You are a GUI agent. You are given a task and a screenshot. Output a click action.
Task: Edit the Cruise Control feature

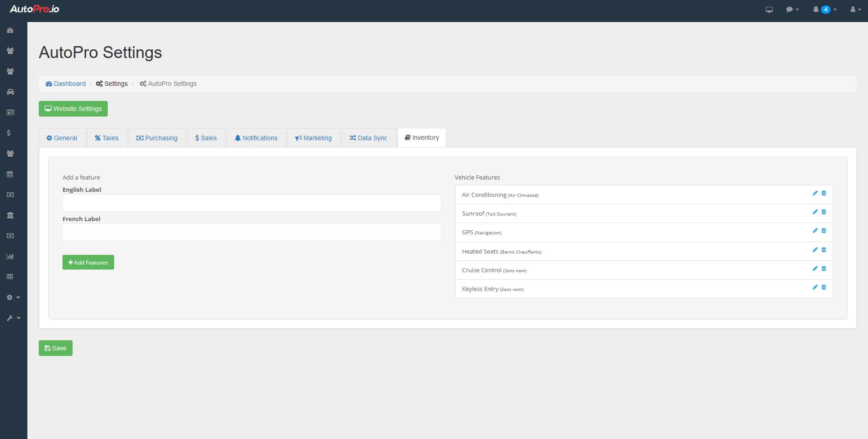pos(815,269)
